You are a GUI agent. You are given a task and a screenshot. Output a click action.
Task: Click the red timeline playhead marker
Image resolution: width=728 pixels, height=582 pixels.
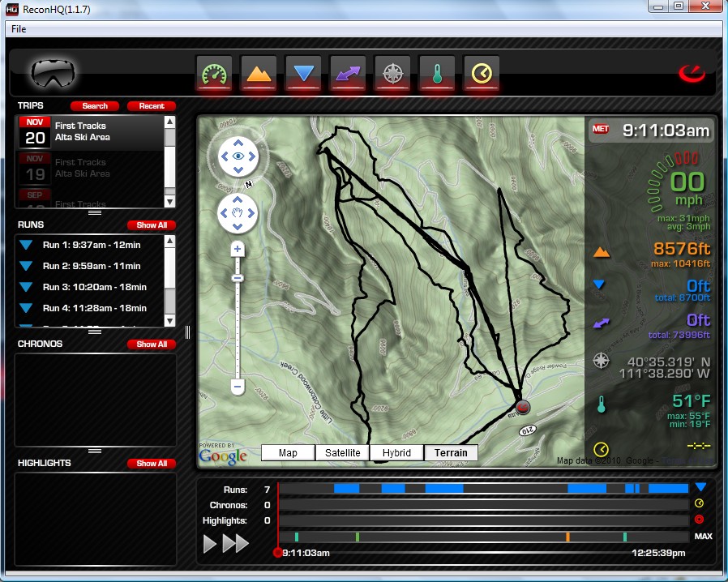pos(278,552)
